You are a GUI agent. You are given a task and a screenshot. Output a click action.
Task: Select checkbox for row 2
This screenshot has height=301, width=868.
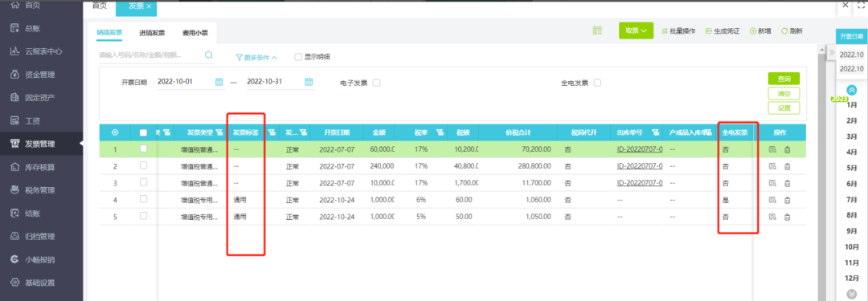(x=143, y=165)
